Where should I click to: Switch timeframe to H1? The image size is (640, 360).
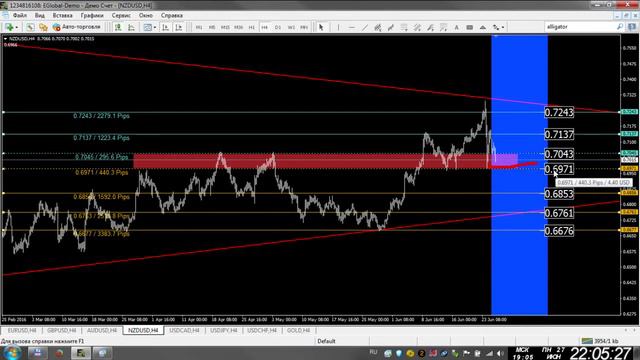point(251,27)
